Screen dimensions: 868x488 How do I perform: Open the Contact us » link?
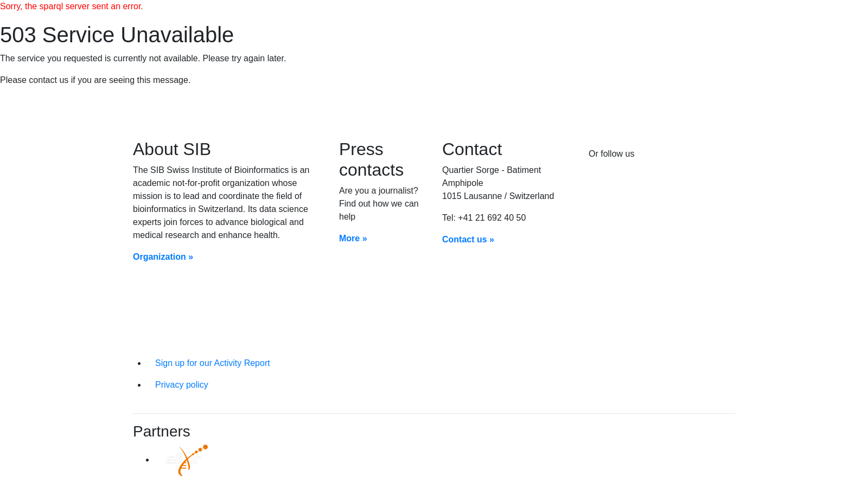[468, 240]
